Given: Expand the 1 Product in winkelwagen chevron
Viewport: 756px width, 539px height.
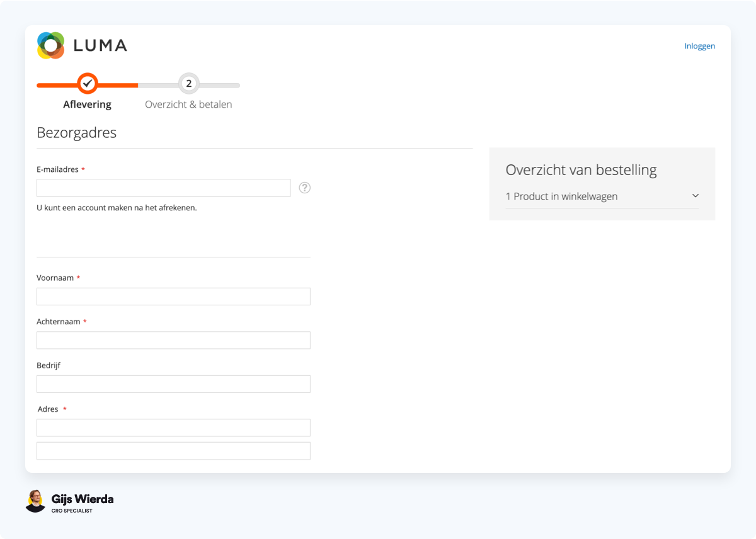Looking at the screenshot, I should tap(696, 196).
